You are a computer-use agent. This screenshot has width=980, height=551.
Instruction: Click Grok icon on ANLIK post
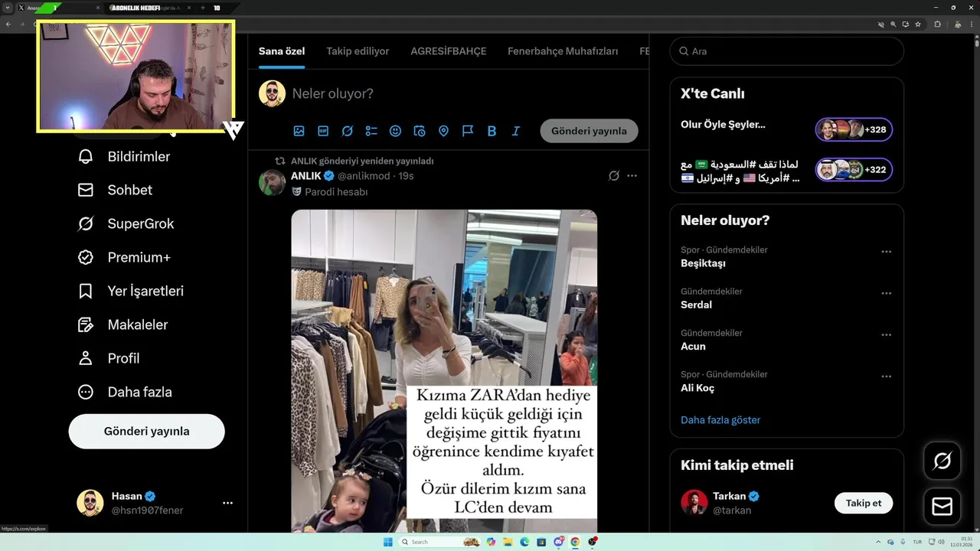click(x=613, y=176)
